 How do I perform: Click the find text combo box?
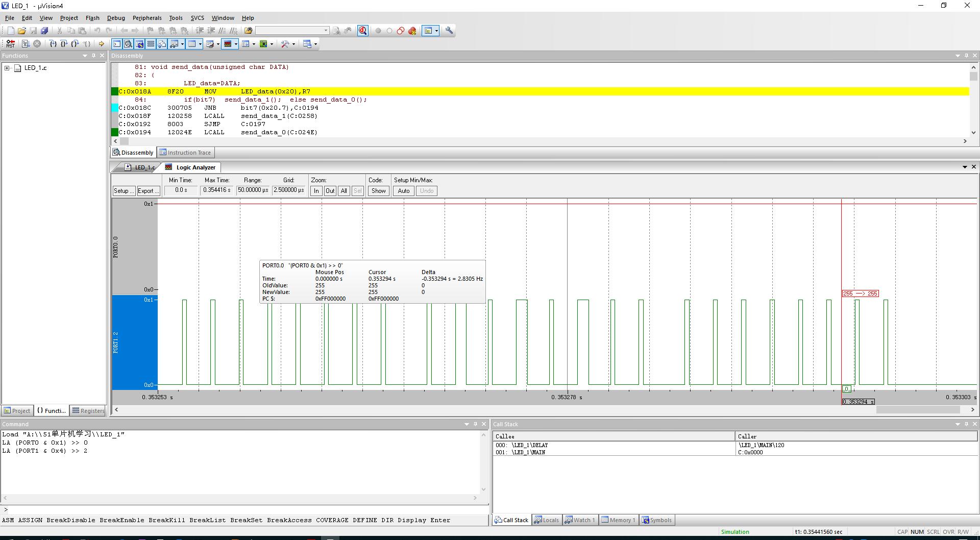(292, 31)
